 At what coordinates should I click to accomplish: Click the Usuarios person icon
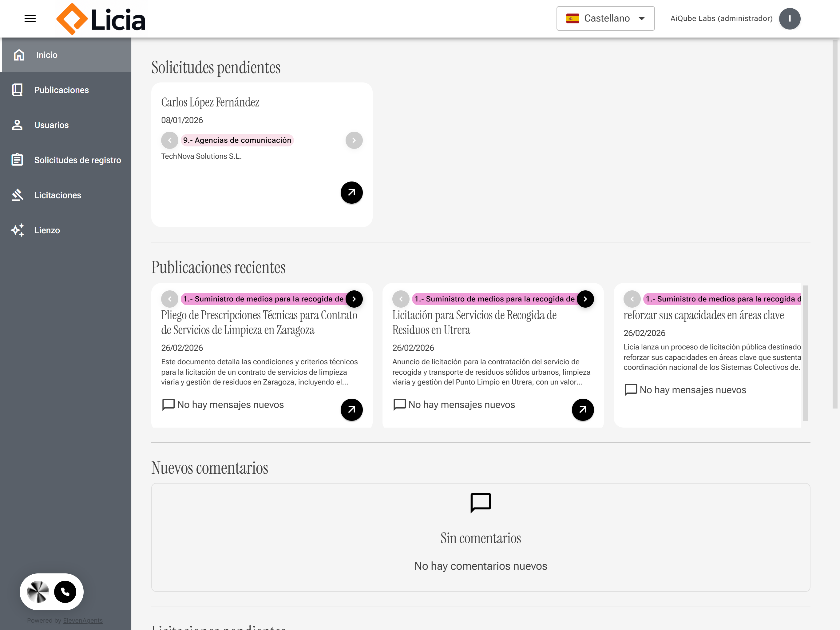17,125
